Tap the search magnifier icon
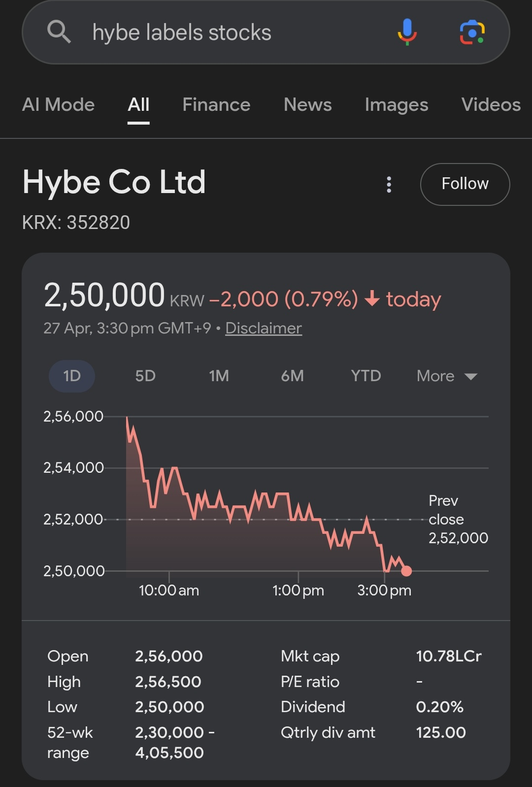 pos(59,33)
